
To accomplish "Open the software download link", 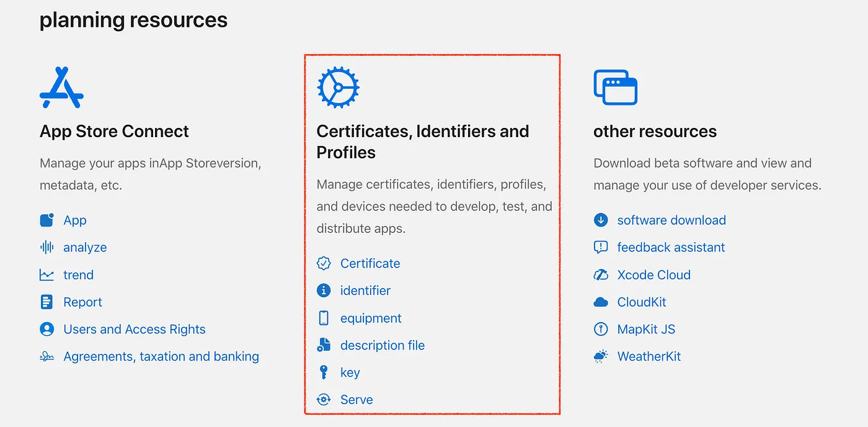I will 671,220.
